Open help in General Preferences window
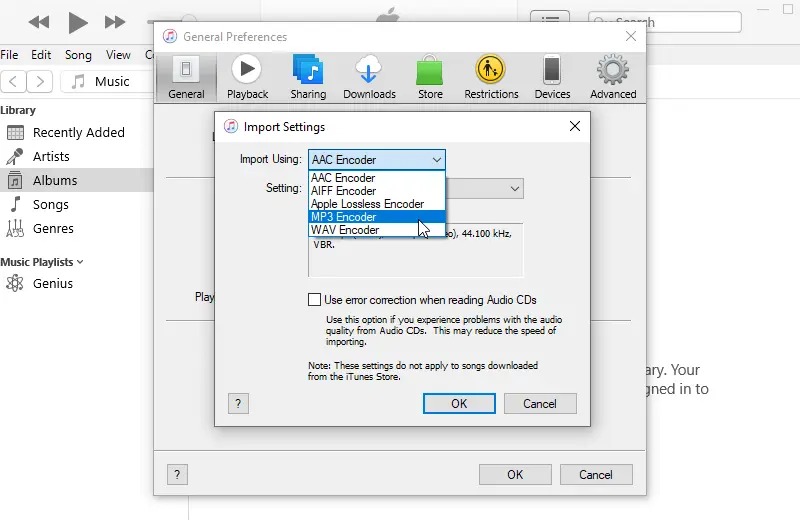The image size is (800, 520). (177, 475)
